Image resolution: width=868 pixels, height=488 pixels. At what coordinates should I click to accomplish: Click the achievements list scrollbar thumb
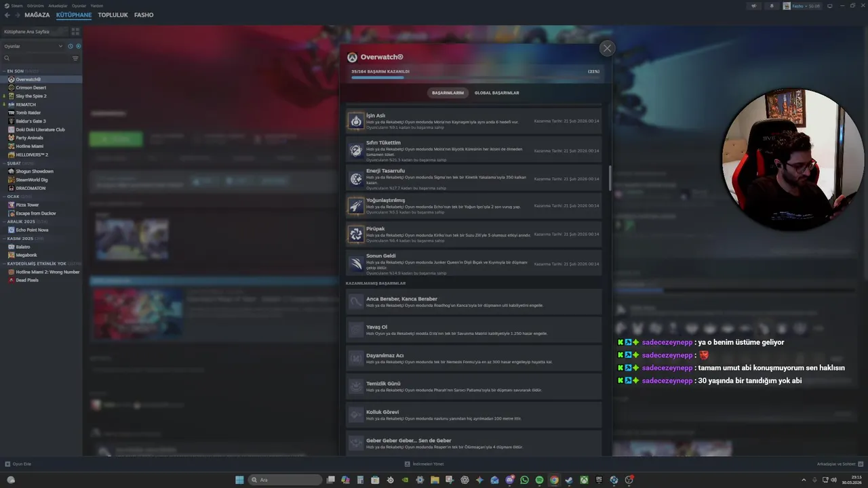point(609,178)
